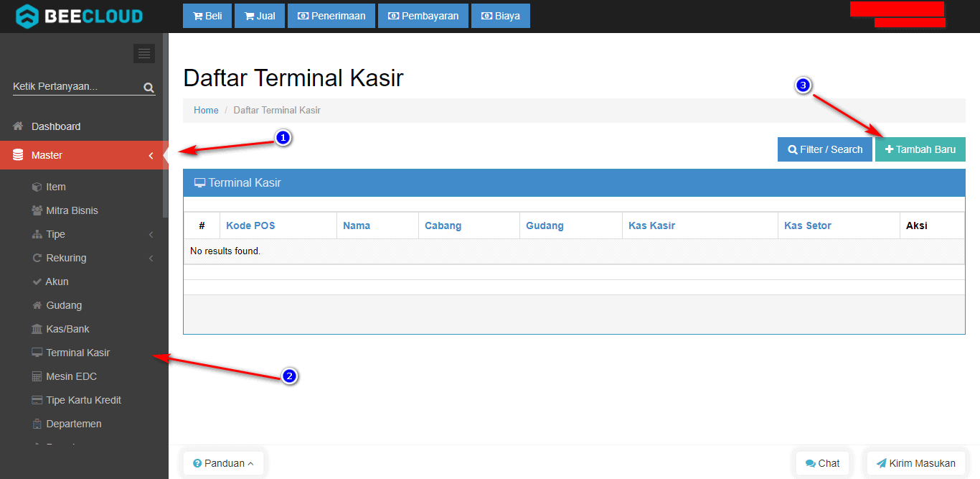
Task: Click the Akun checkmark icon
Action: 37,282
